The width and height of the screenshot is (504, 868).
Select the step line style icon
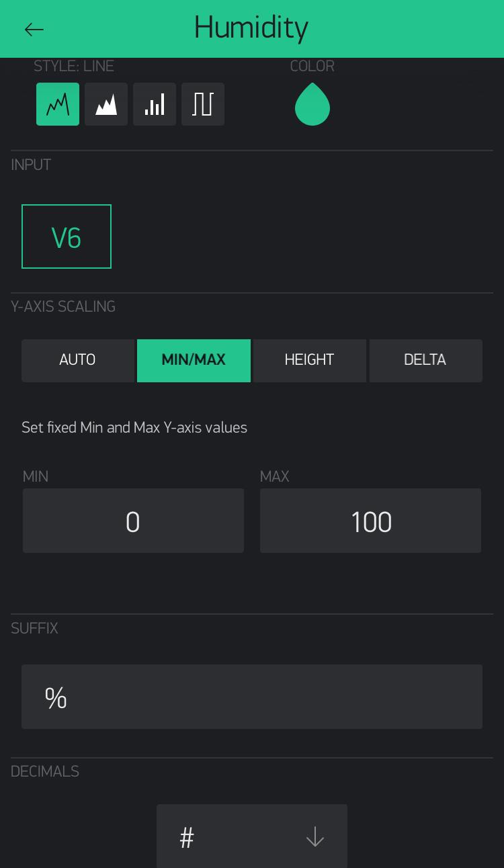point(203,104)
